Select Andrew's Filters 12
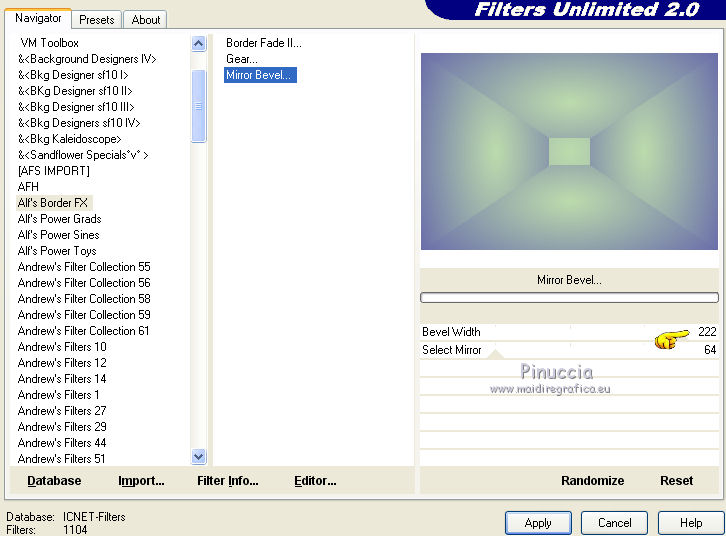This screenshot has height=536, width=726. [x=62, y=363]
